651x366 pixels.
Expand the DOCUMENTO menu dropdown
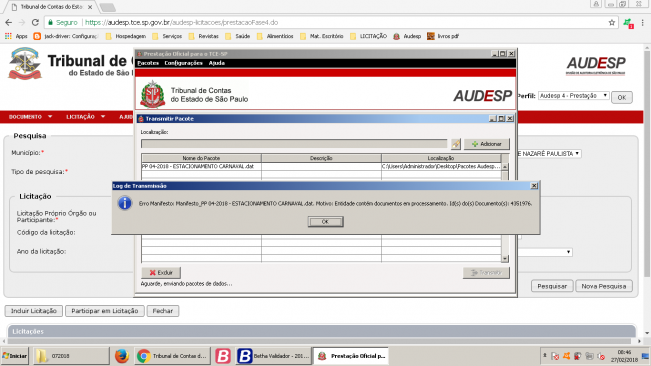point(30,117)
